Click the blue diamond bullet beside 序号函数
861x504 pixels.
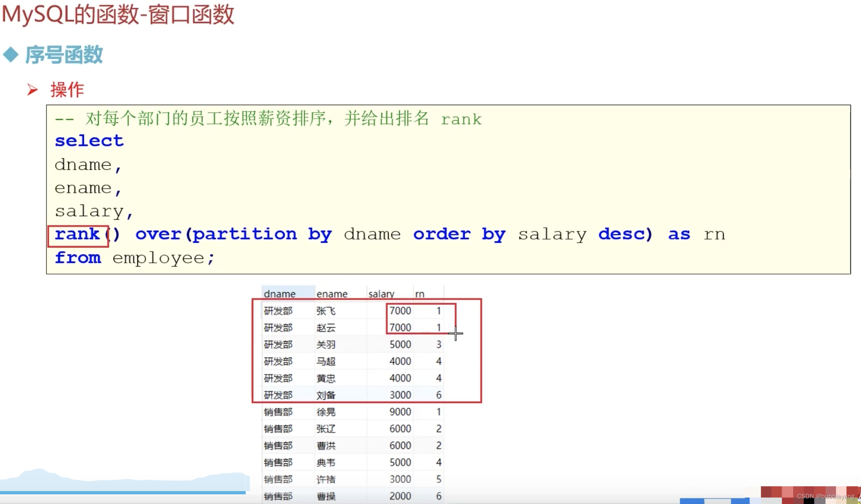[11, 55]
